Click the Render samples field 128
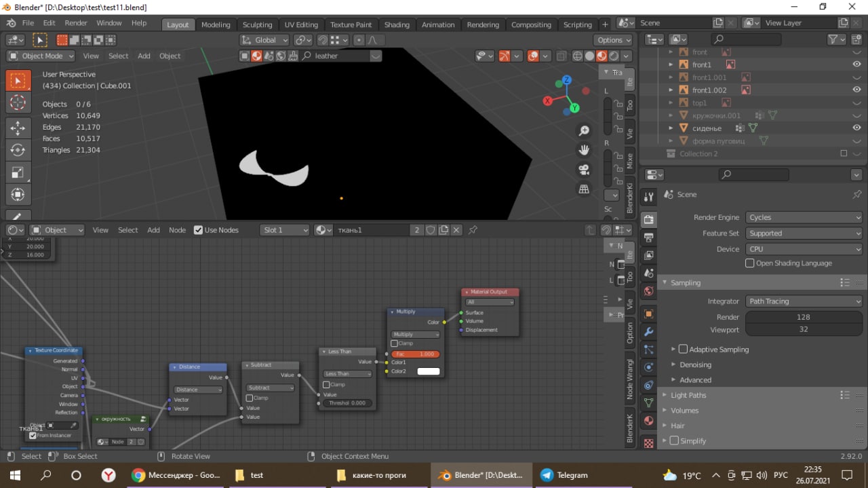Viewport: 868px width, 488px height. (x=804, y=317)
